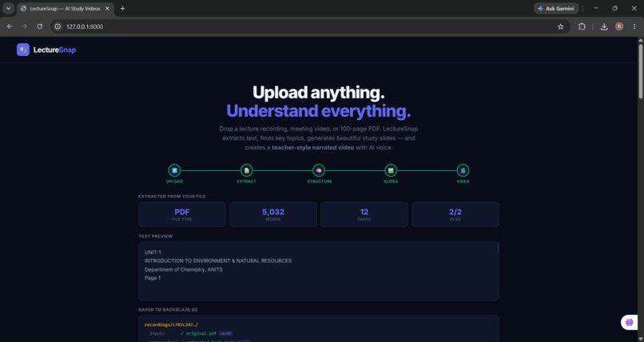Go back with the browser back arrow
Image resolution: width=644 pixels, height=342 pixels.
10,26
